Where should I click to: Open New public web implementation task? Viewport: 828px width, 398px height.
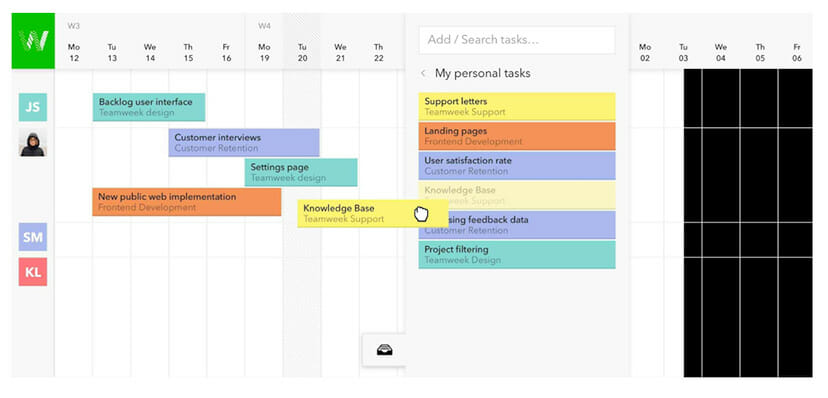click(x=187, y=202)
